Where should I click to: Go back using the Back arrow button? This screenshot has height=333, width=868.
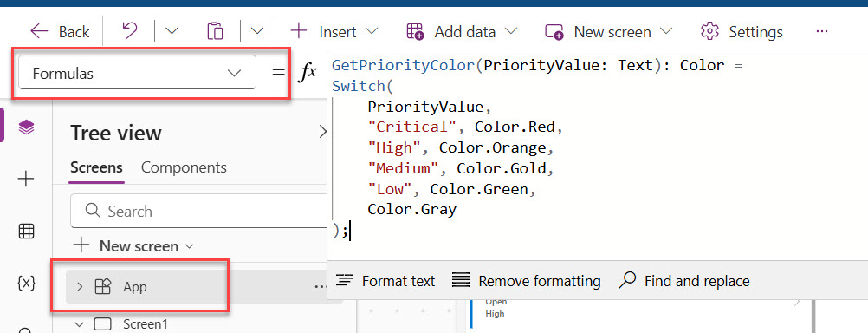tap(59, 31)
